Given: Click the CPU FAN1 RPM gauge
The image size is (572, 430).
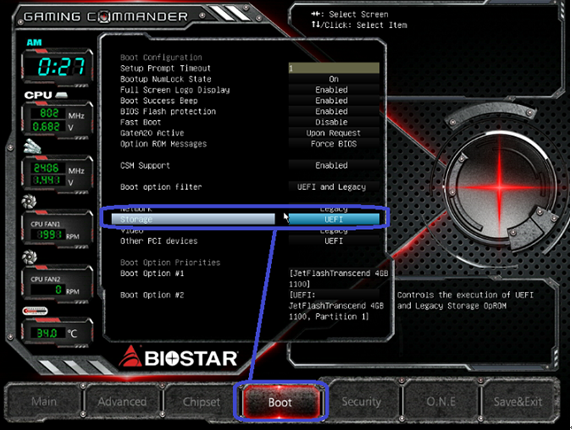Looking at the screenshot, I should point(57,229).
